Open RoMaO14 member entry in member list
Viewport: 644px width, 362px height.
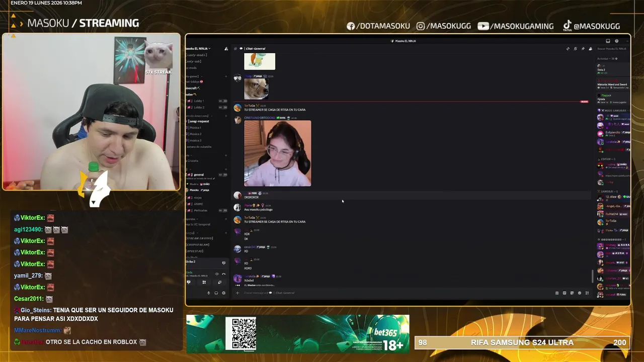[613, 214]
